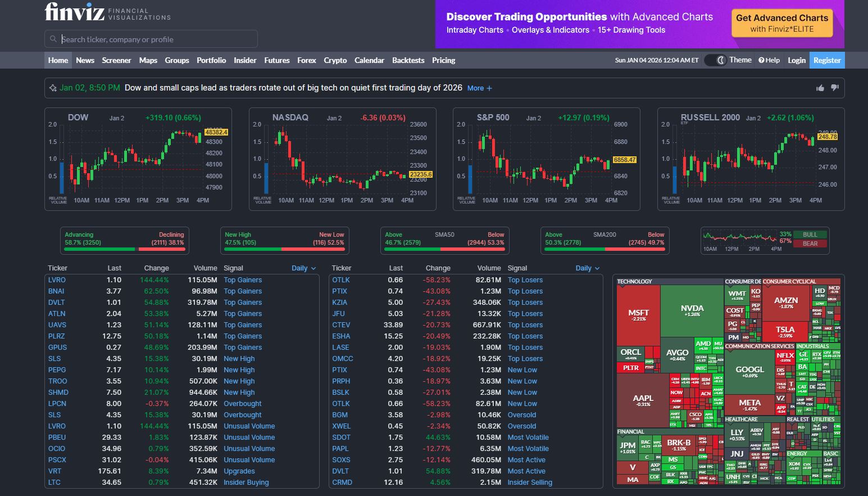Open the Crypto section in the navigation bar
Image resolution: width=868 pixels, height=496 pixels.
point(335,60)
